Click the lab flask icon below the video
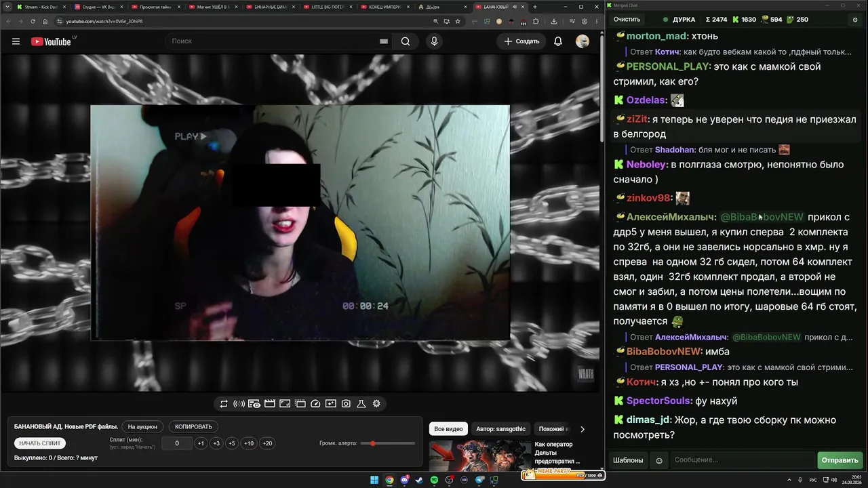This screenshot has width=868, height=488. click(x=361, y=404)
